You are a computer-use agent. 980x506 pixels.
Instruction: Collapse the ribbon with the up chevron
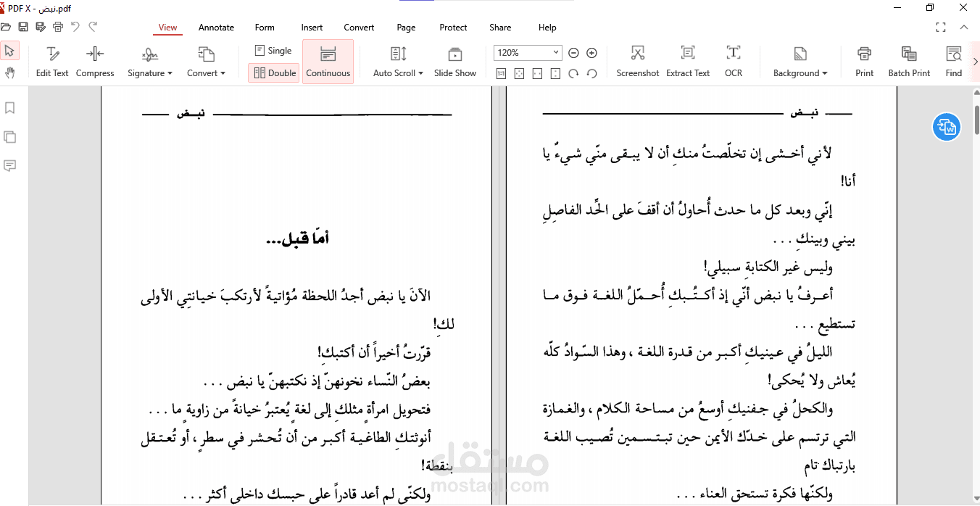pyautogui.click(x=964, y=28)
